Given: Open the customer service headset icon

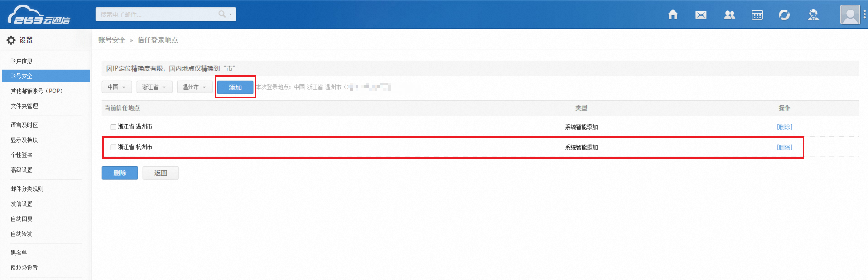Looking at the screenshot, I should [x=813, y=15].
